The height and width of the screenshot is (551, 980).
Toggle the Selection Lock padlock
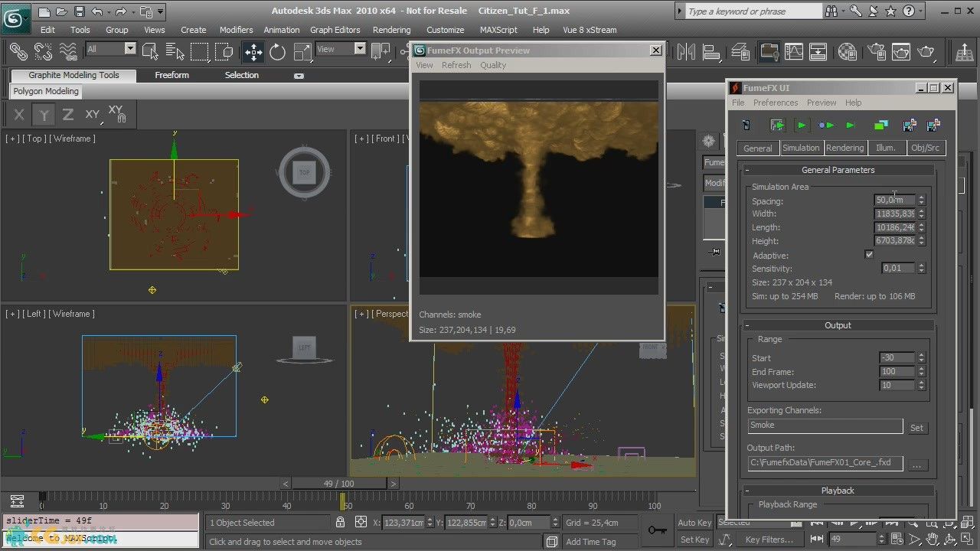340,522
